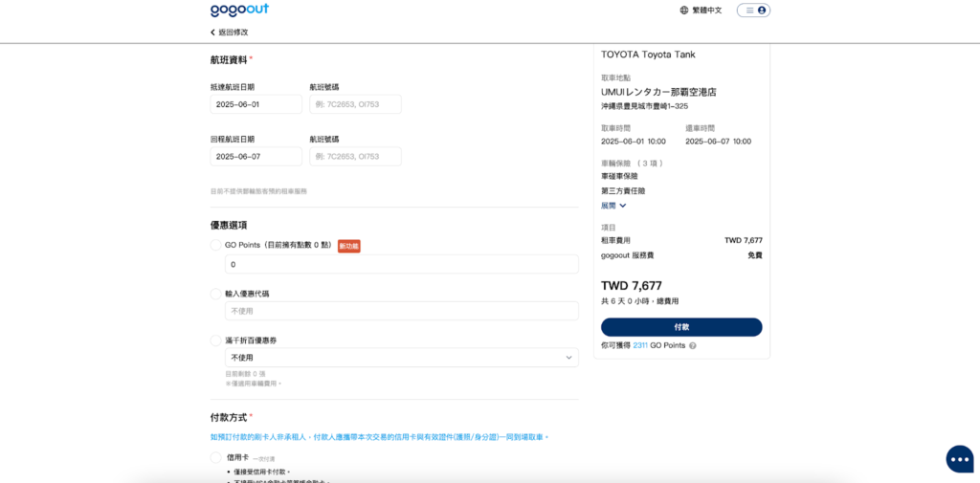
Task: Click return time 2025-06-07 10:00
Action: 718,142
